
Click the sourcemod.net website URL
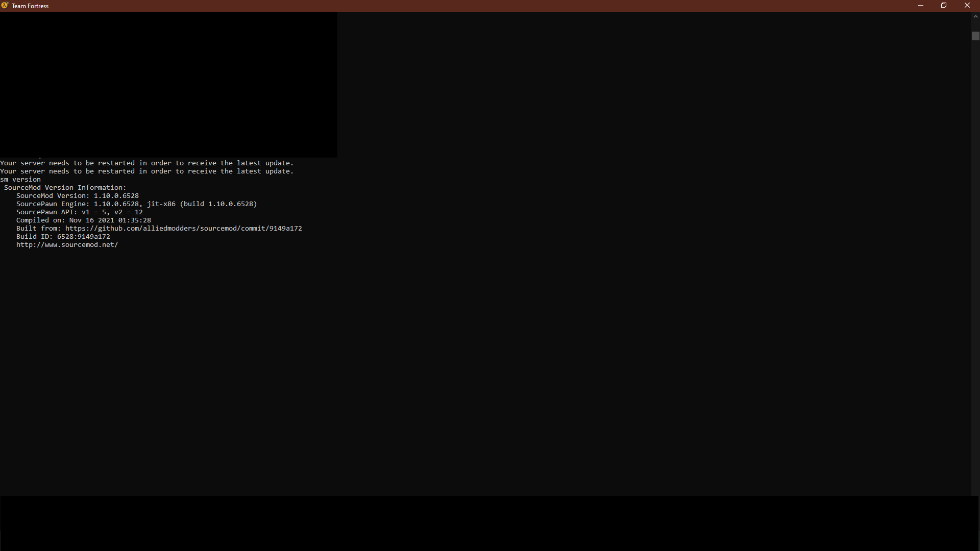[x=67, y=245]
